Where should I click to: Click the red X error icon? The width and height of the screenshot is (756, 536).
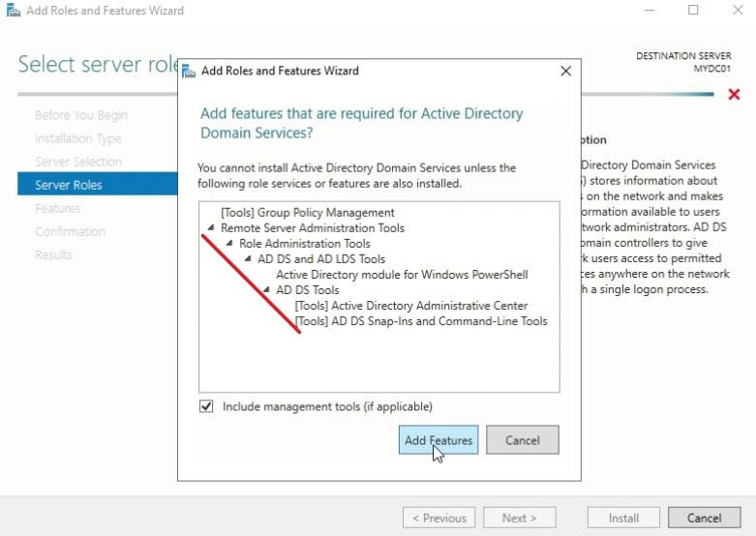[734, 94]
